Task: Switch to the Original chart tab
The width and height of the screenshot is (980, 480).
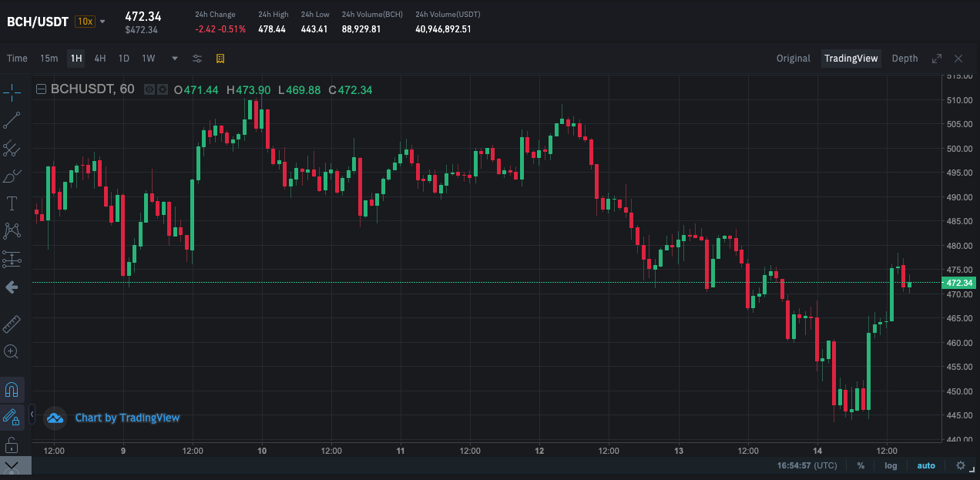Action: point(794,59)
